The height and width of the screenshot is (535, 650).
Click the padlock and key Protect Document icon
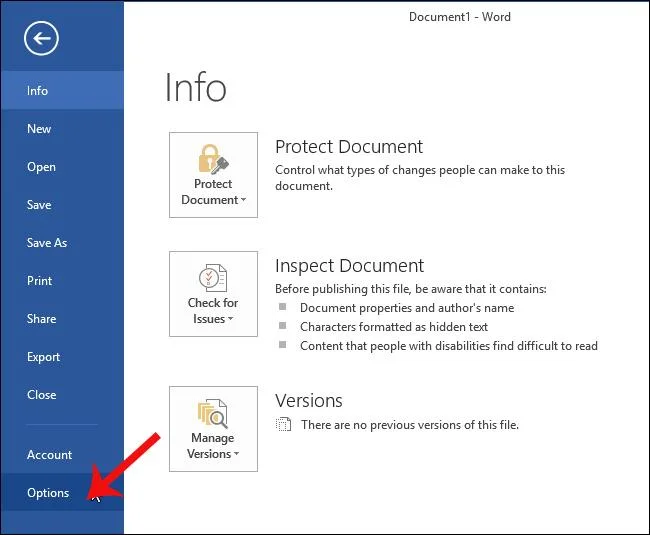tap(213, 159)
